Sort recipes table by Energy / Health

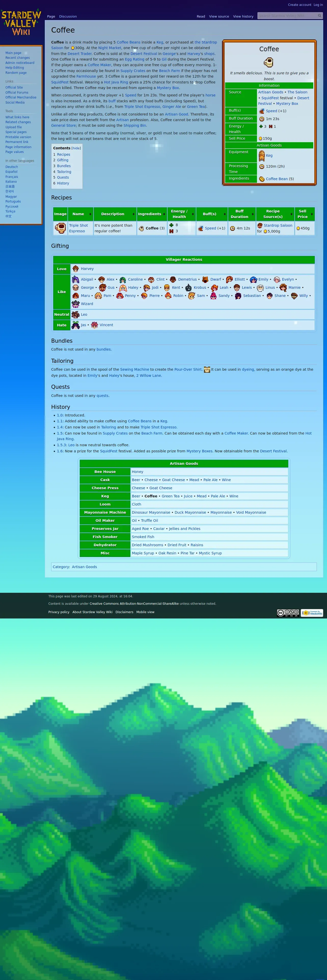(x=182, y=214)
